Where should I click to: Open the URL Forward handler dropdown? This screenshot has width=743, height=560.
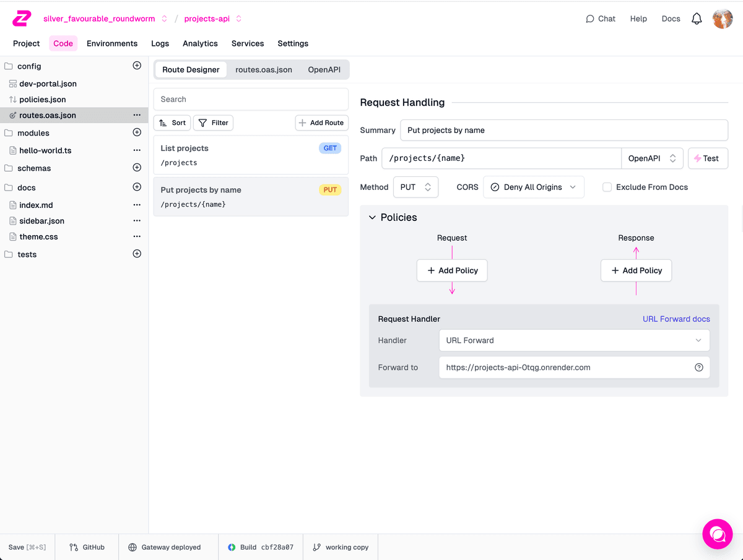tap(573, 340)
